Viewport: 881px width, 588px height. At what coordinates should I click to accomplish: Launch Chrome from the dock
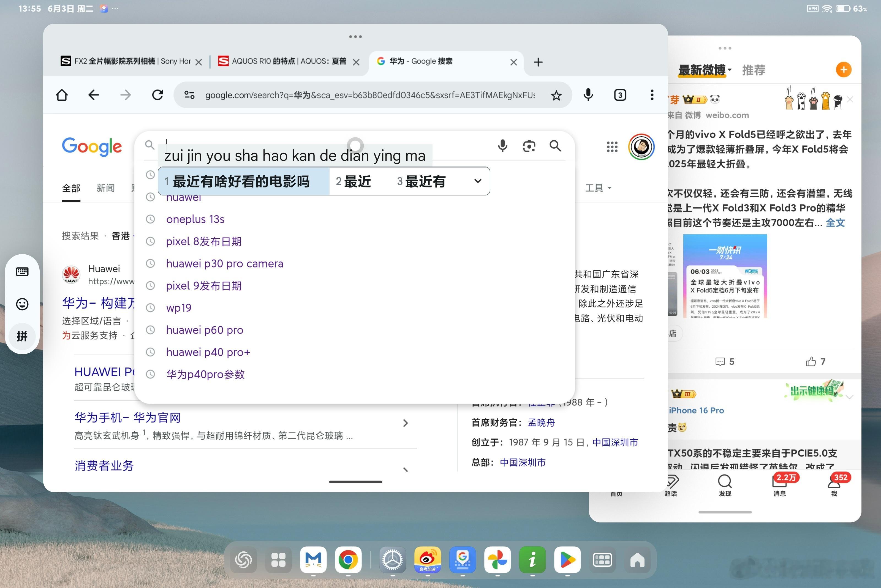click(348, 559)
